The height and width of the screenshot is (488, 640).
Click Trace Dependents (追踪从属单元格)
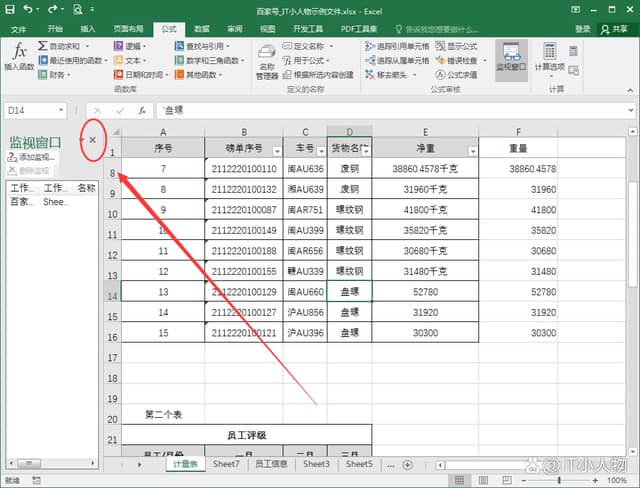[397, 60]
